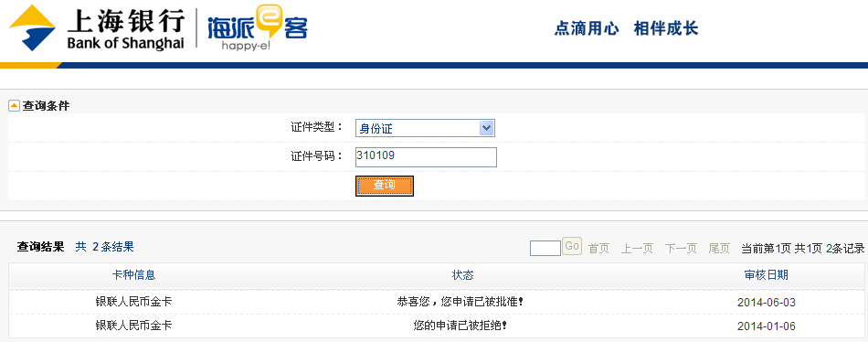868x342 pixels.
Task: Click the 点滴用心 相伴成长 slogan text
Action: [626, 28]
